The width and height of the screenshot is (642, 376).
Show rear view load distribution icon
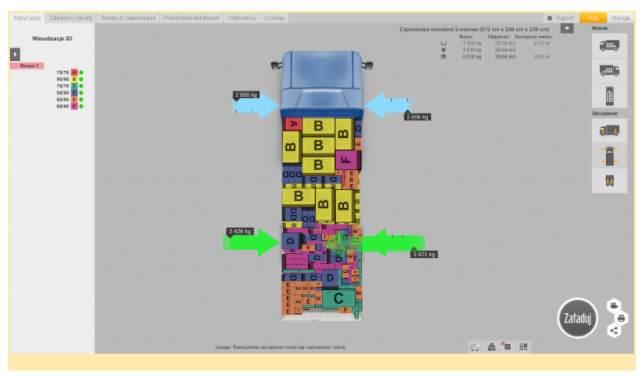pyautogui.click(x=609, y=181)
